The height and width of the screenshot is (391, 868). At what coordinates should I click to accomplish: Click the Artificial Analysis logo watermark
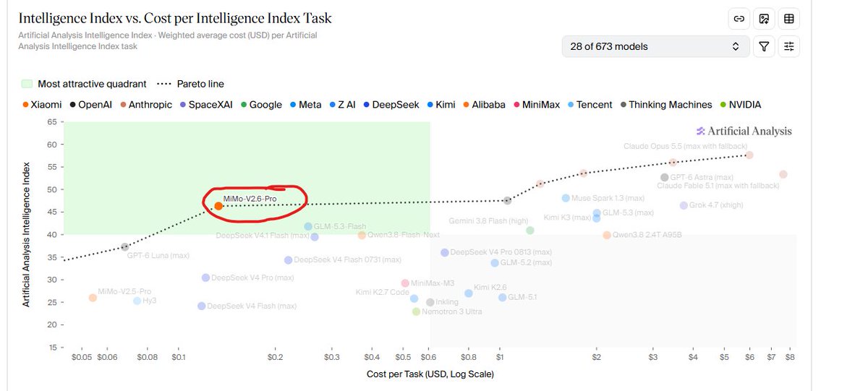744,131
